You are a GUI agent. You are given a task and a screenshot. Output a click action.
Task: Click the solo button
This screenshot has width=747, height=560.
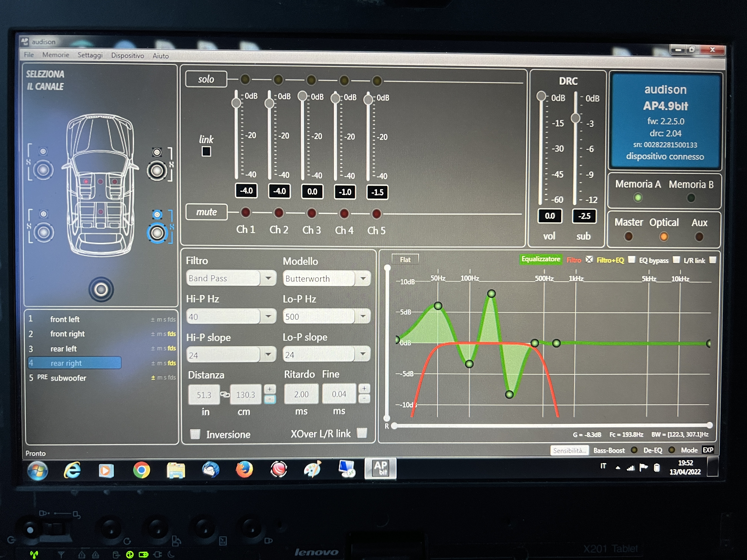point(206,79)
